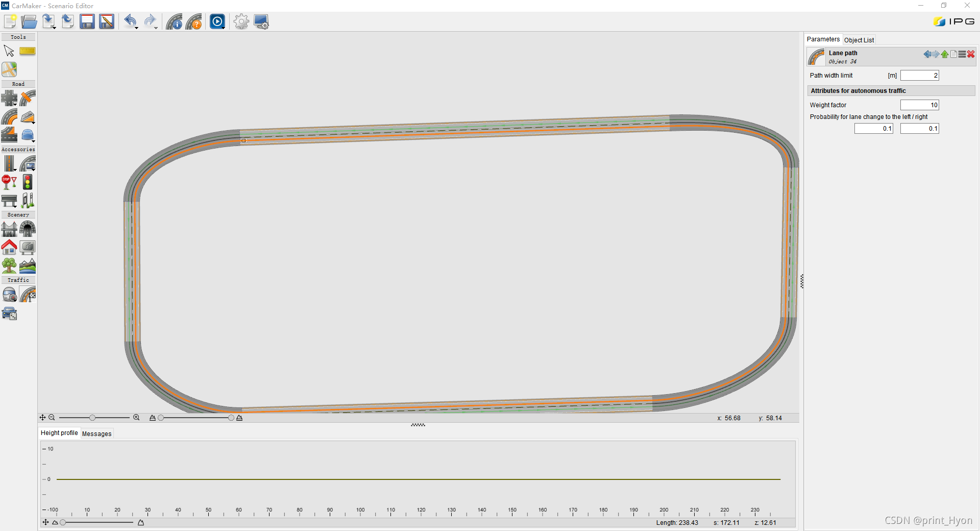This screenshot has height=531, width=980.
Task: Open road help question-mark icon
Action: pyautogui.click(x=194, y=21)
